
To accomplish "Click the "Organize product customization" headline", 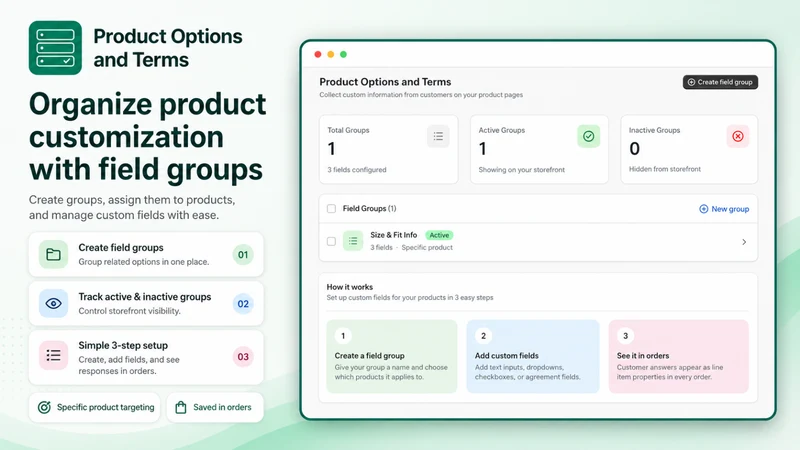I will [147, 137].
